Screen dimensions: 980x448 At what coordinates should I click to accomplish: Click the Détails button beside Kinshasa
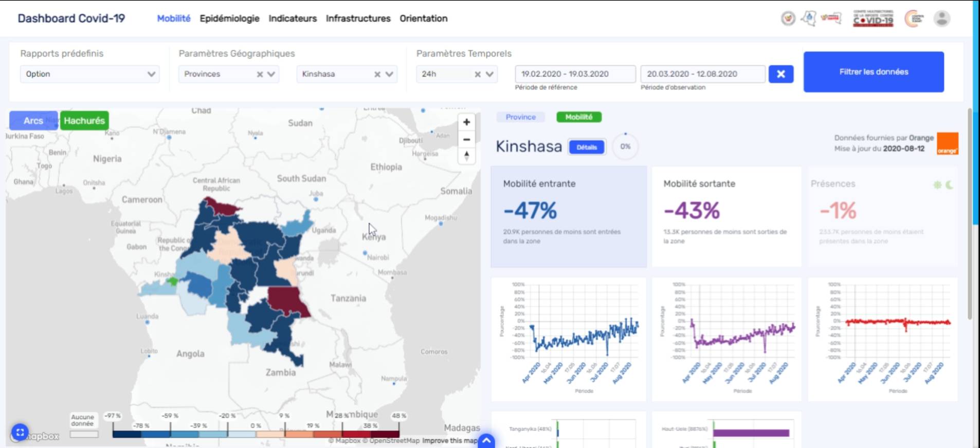586,147
